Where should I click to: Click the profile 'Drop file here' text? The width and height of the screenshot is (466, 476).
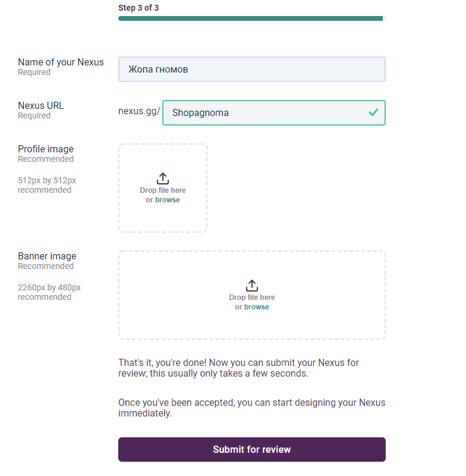click(x=163, y=190)
